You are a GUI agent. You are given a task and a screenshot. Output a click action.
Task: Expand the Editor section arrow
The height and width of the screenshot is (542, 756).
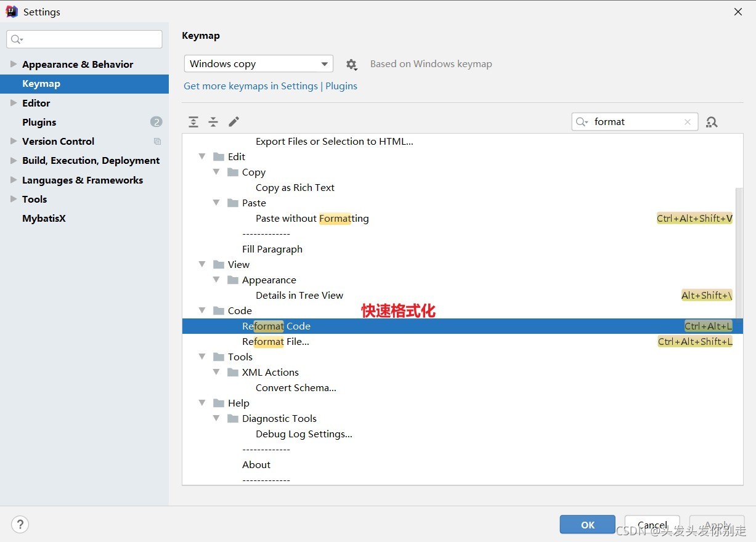click(x=14, y=103)
